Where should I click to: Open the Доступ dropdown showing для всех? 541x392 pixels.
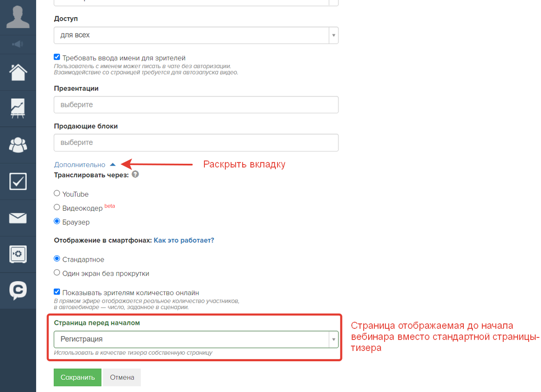196,35
